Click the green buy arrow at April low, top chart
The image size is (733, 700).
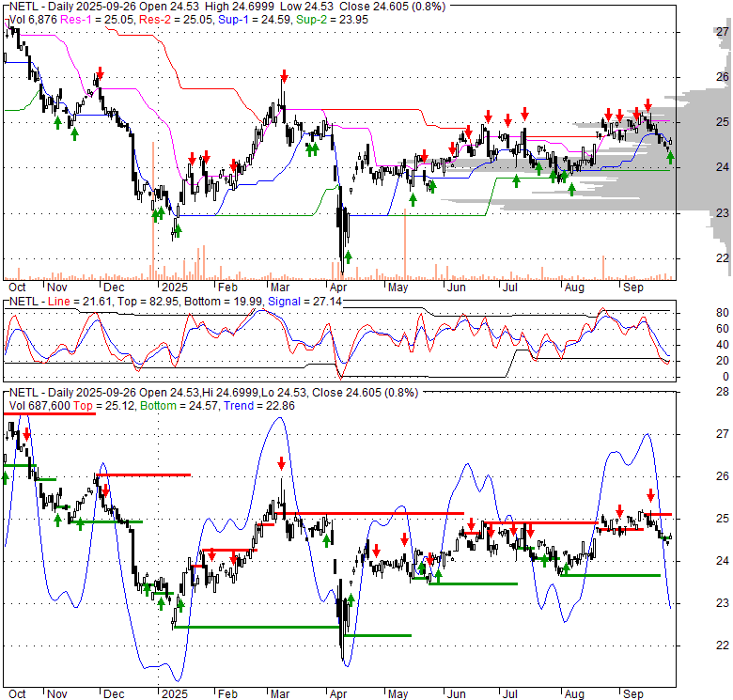click(348, 257)
